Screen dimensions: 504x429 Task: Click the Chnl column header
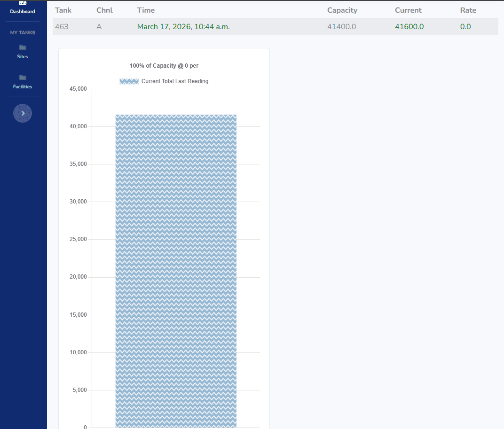pyautogui.click(x=104, y=10)
